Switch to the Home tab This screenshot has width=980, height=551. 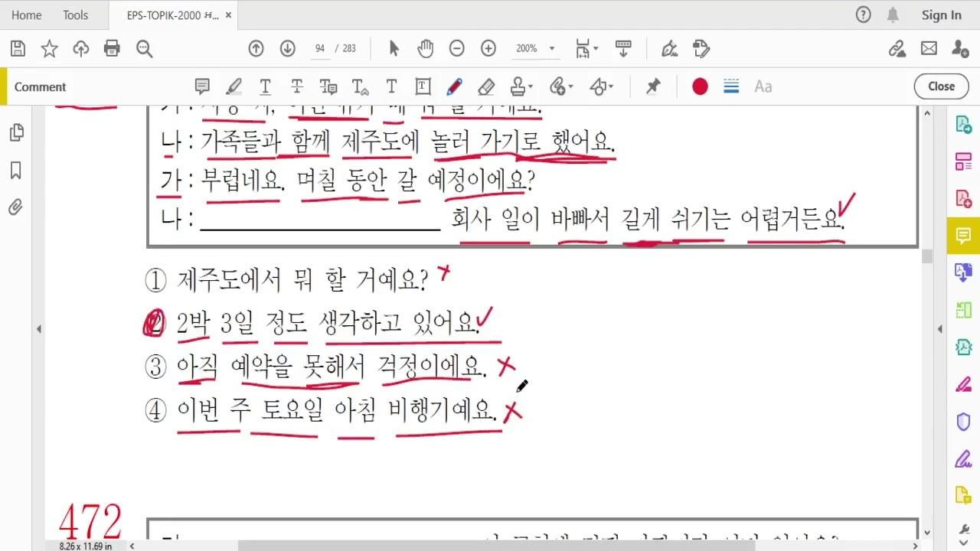pyautogui.click(x=27, y=15)
